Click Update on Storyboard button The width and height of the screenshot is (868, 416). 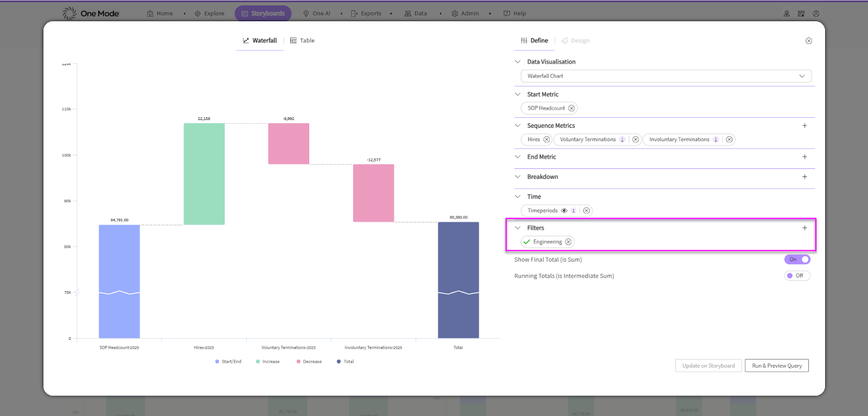709,365
